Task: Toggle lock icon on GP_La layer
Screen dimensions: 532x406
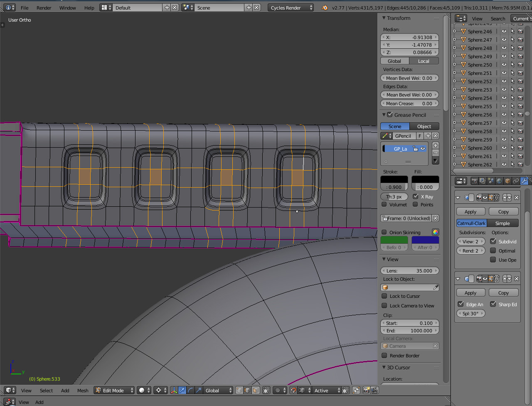Action: click(x=415, y=149)
